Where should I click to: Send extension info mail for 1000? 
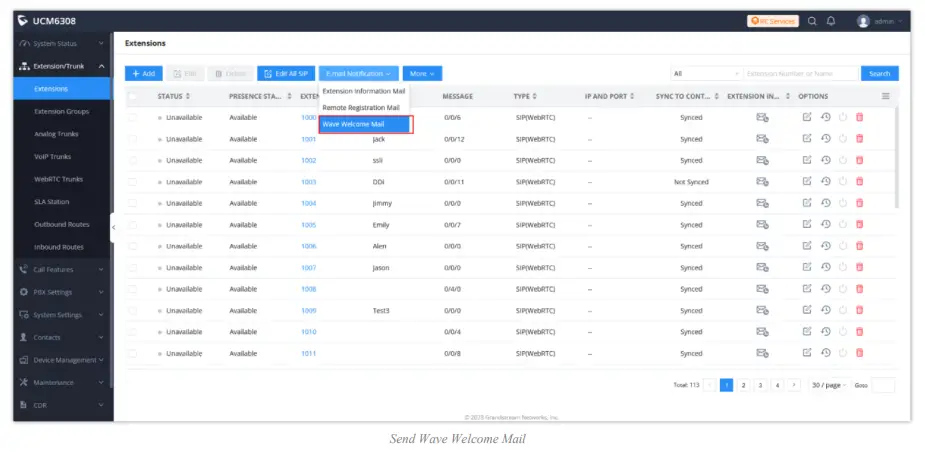762,117
